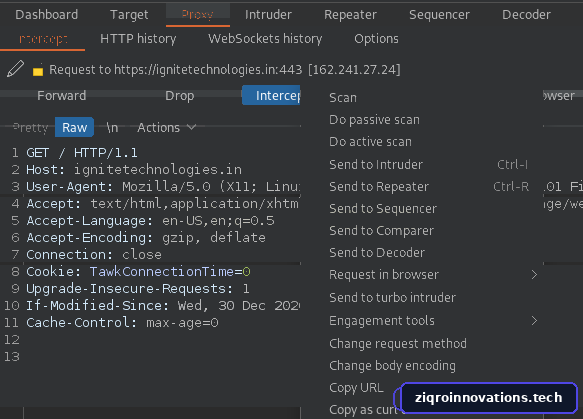Screen dimensions: 583x419
Task: Open the Actions dropdown
Action: pos(166,128)
